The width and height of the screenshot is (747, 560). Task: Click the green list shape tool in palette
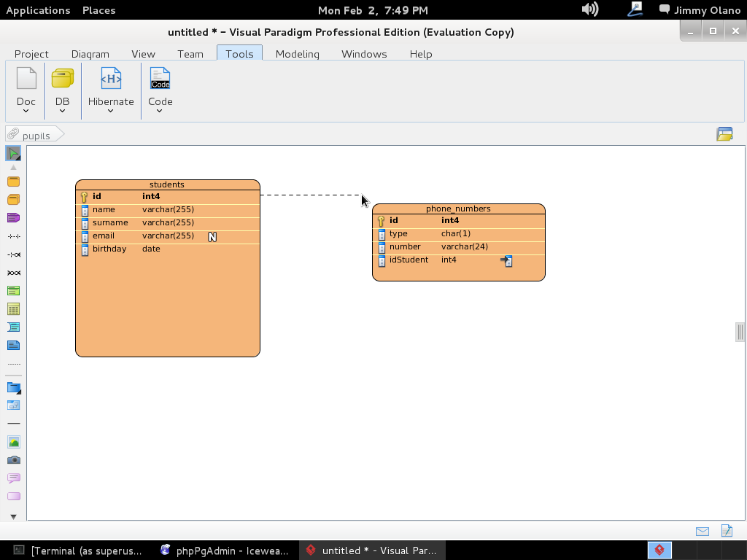coord(13,291)
